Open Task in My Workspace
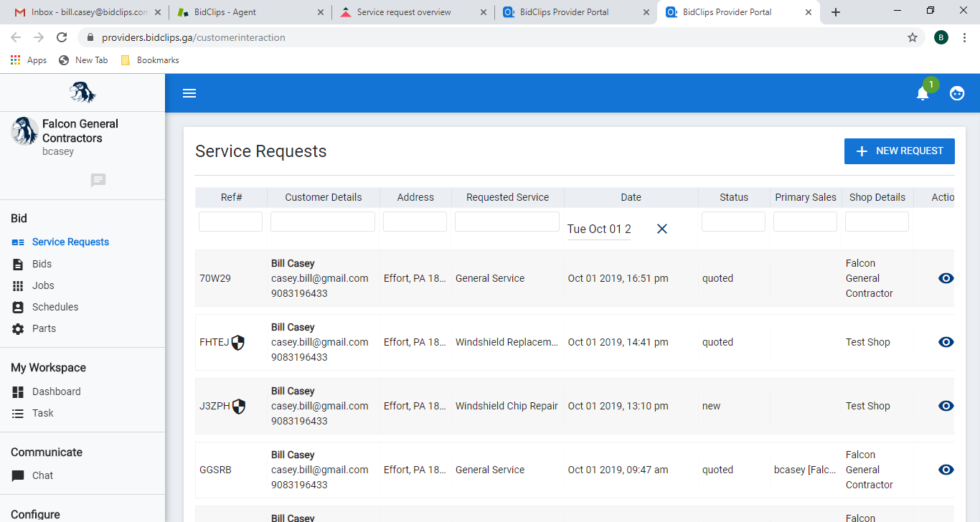This screenshot has width=980, height=522. tap(42, 413)
